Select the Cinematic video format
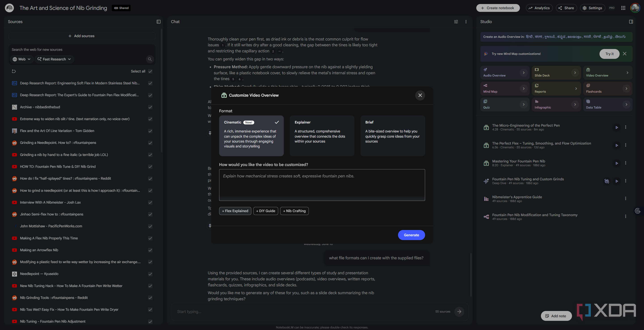 251,136
